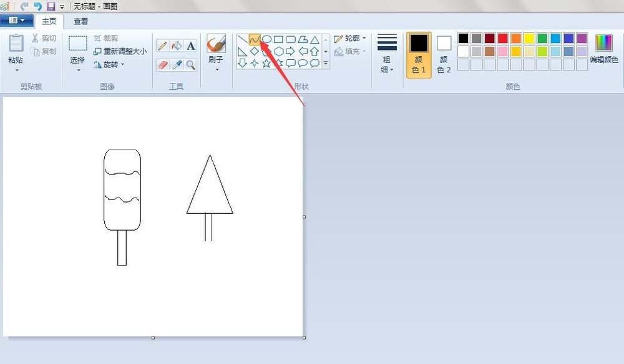This screenshot has width=624, height=364.
Task: Open the 旋转 rotate dropdown
Action: coord(110,64)
